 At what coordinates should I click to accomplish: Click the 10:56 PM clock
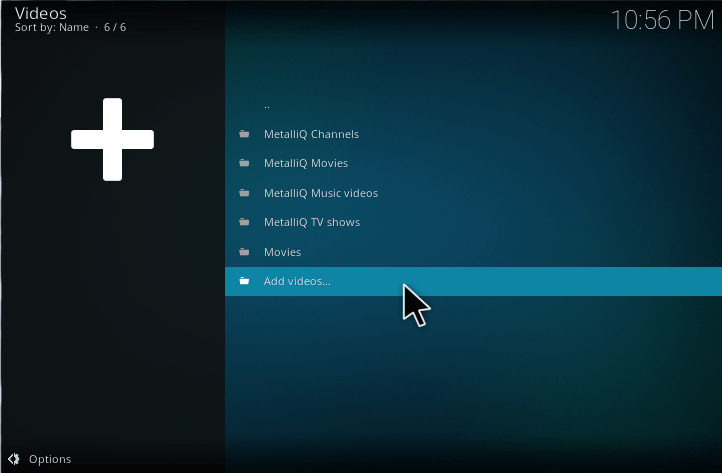pyautogui.click(x=662, y=20)
